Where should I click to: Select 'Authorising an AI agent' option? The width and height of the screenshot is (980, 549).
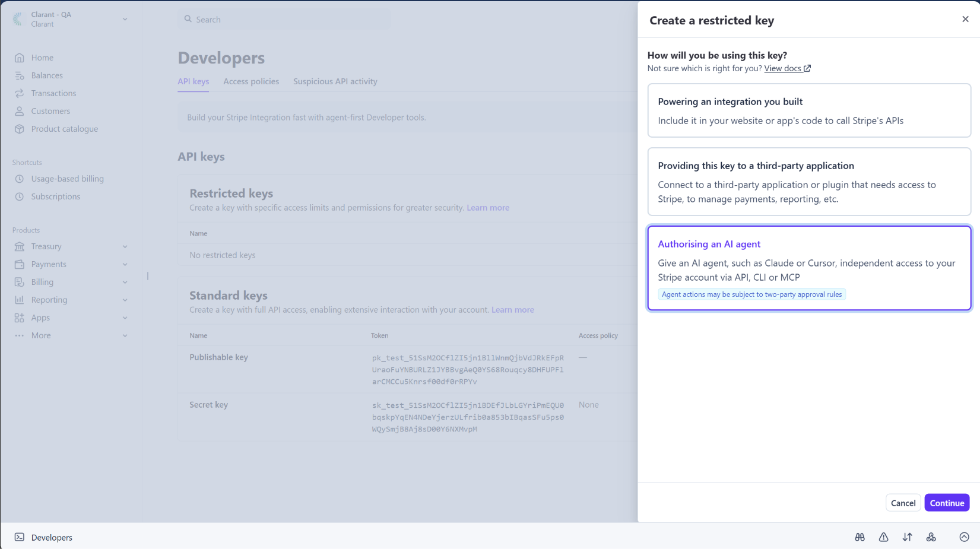(809, 268)
